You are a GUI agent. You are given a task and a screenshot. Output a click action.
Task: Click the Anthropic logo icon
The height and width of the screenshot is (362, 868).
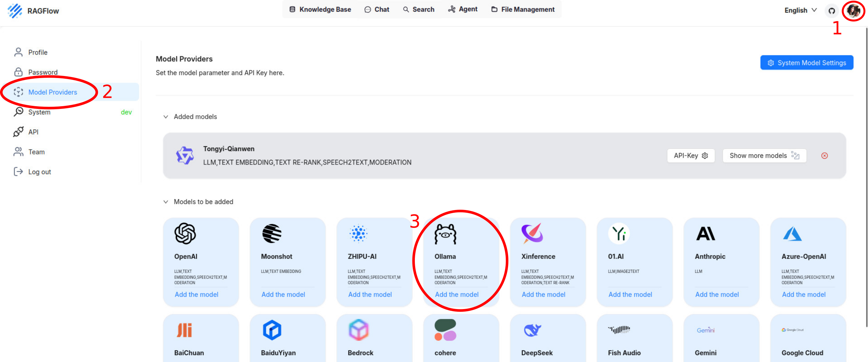pos(706,233)
